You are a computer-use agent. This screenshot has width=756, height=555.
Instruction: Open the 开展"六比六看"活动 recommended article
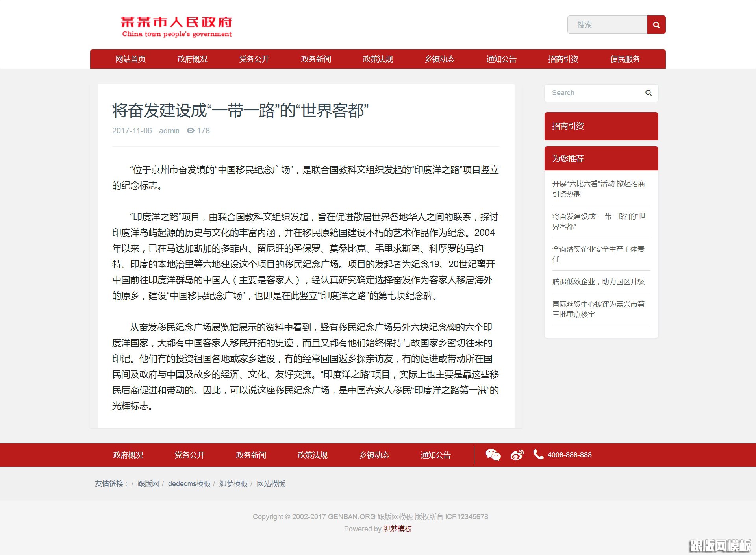(x=598, y=189)
